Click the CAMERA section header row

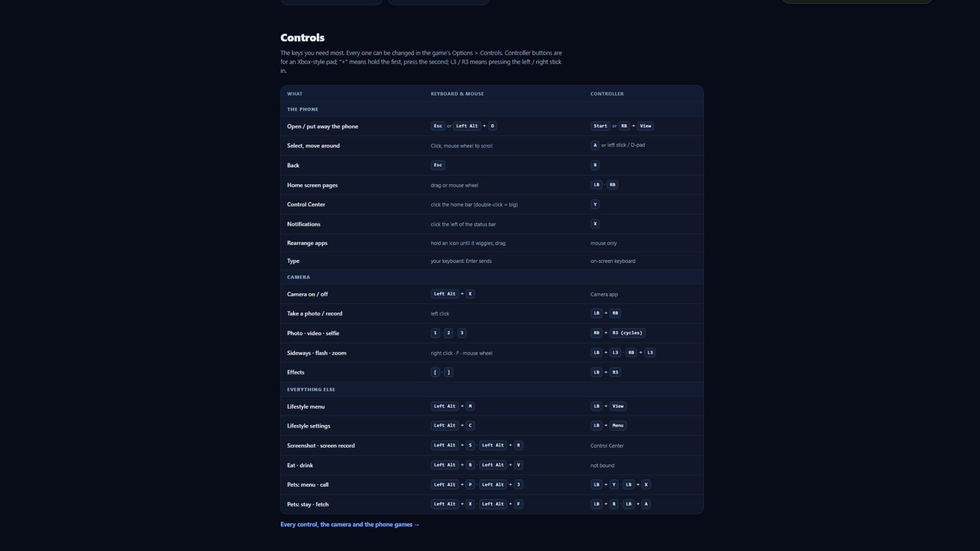tap(492, 277)
